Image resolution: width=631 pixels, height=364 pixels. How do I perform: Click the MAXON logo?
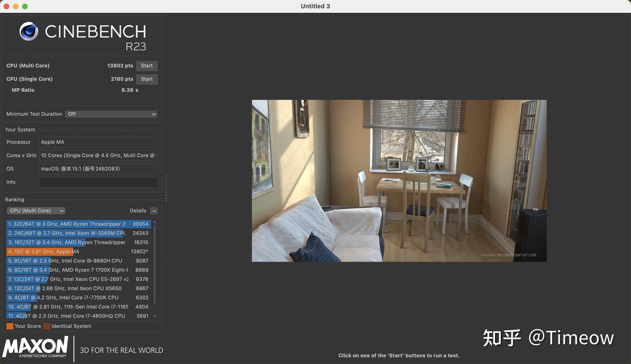pyautogui.click(x=35, y=347)
